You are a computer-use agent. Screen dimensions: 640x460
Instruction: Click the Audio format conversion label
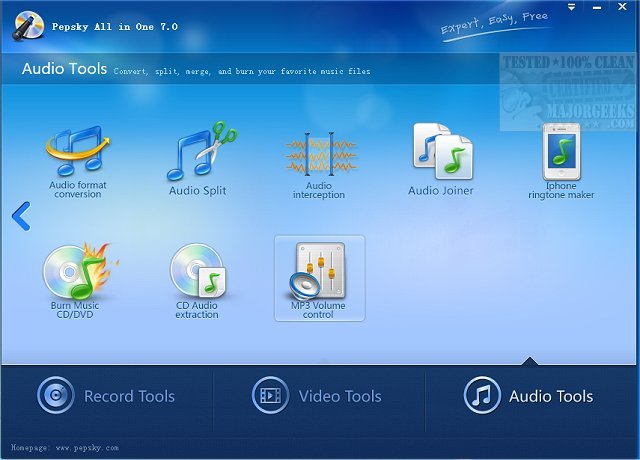(78, 189)
